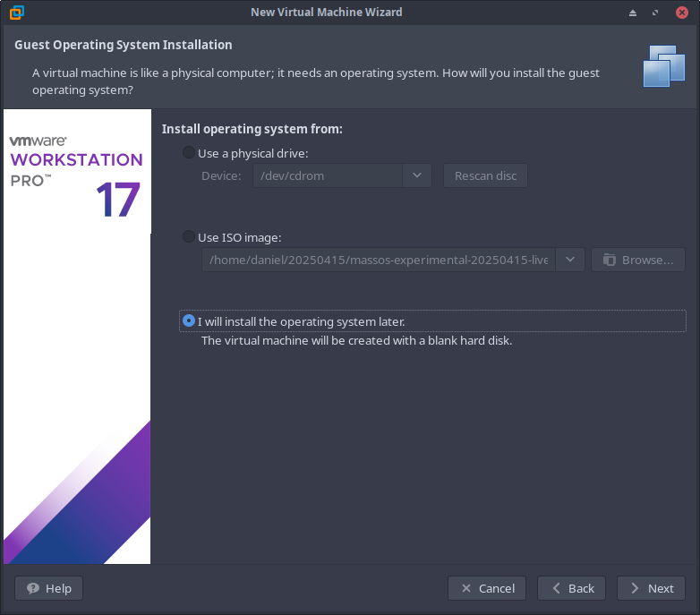This screenshot has height=615, width=700.
Task: Expand the ISO image path dropdown arrow
Action: coord(570,260)
